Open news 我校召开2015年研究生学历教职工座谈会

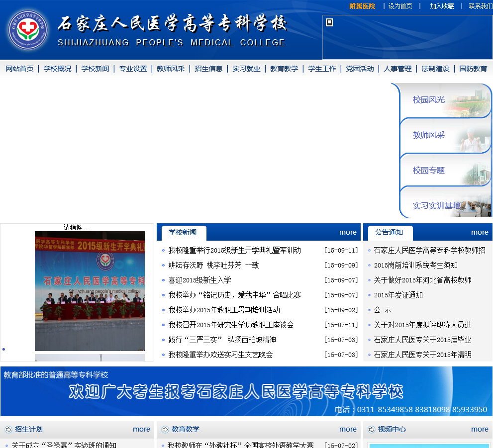(231, 325)
